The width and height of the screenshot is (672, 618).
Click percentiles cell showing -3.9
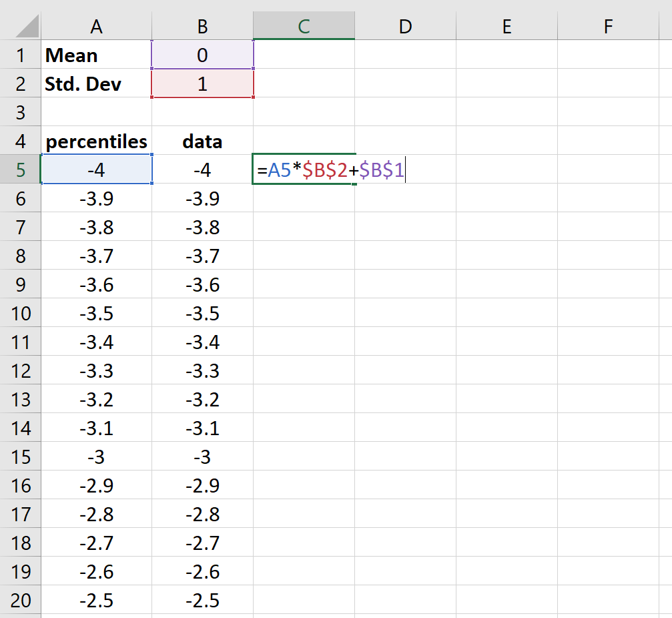(96, 198)
